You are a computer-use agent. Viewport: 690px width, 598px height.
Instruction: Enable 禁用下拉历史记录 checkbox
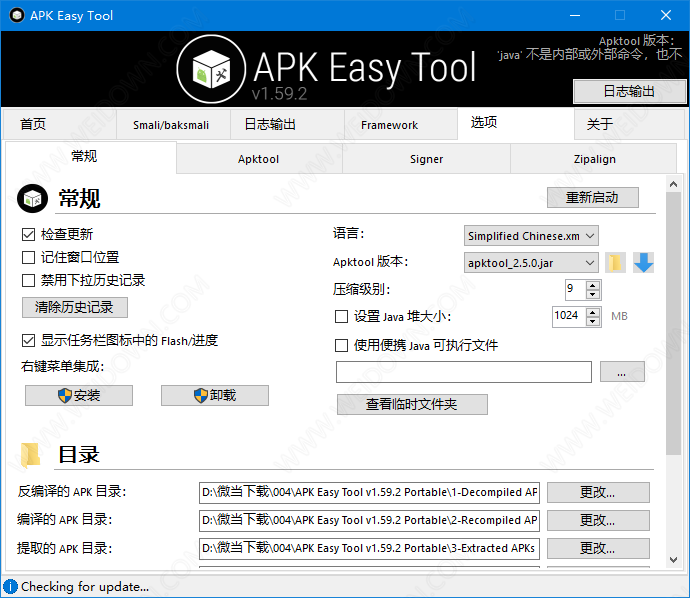pyautogui.click(x=28, y=280)
